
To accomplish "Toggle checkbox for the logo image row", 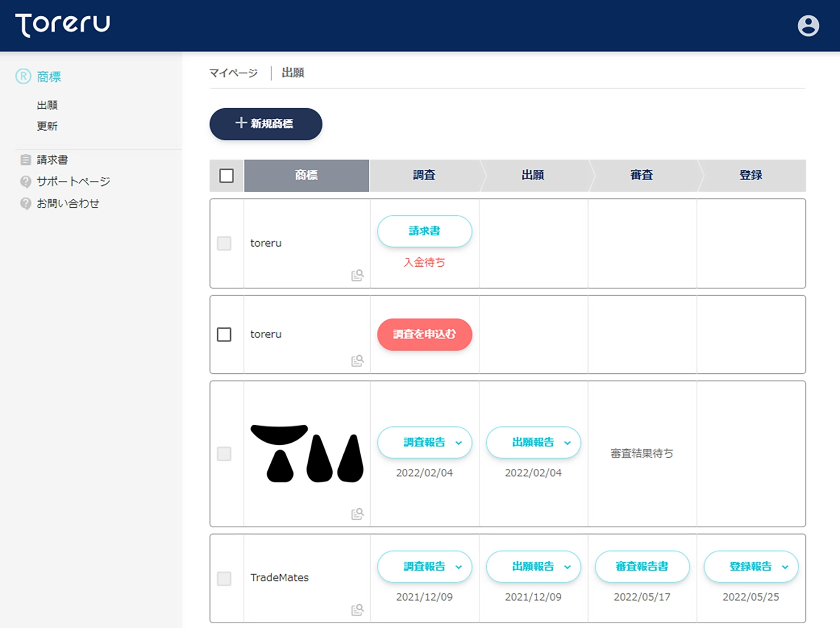I will (x=224, y=454).
